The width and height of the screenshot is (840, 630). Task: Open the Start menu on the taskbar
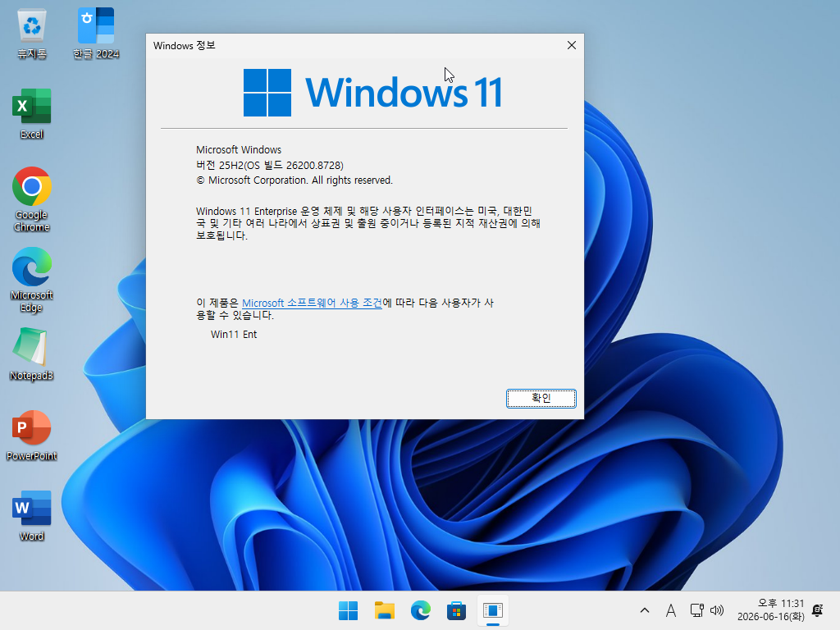(x=348, y=610)
